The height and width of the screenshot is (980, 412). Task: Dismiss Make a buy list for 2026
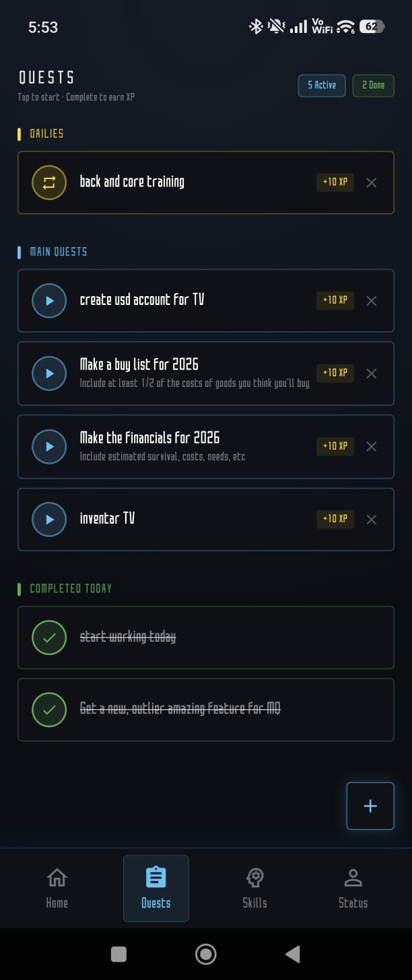coord(371,374)
